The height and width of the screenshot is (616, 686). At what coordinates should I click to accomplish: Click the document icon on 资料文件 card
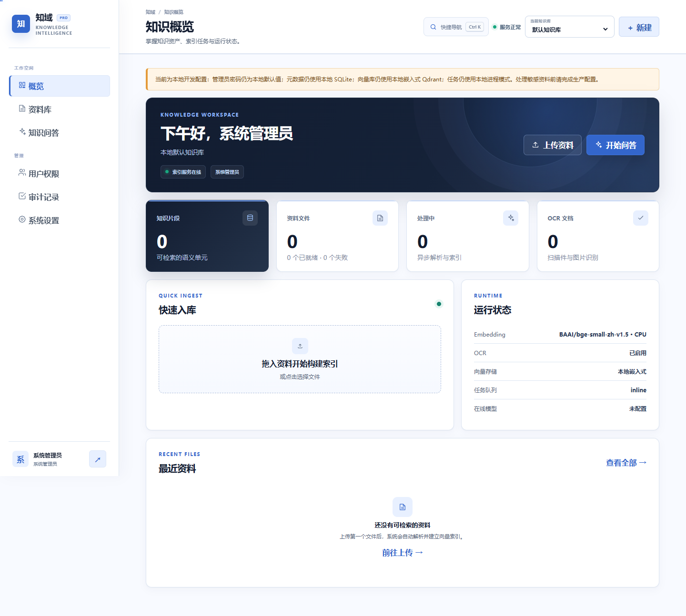tap(380, 218)
